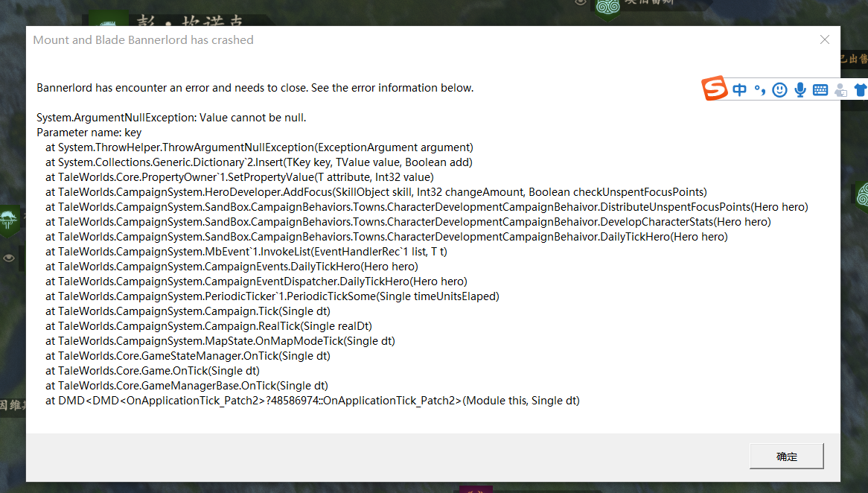Click the dialog title 'Mount and Blade Bannerlord has crashed'
Screen dimensions: 868x493
pos(144,40)
